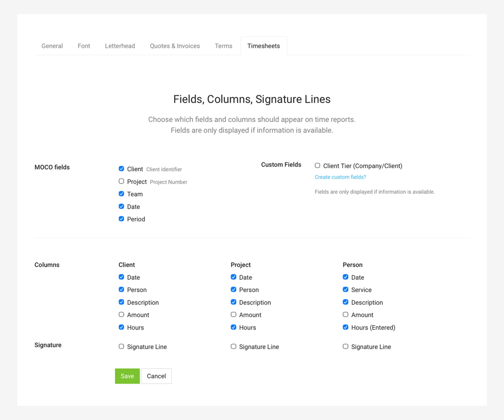Toggle Date under Project columns
The width and height of the screenshot is (504, 420).
pos(234,277)
